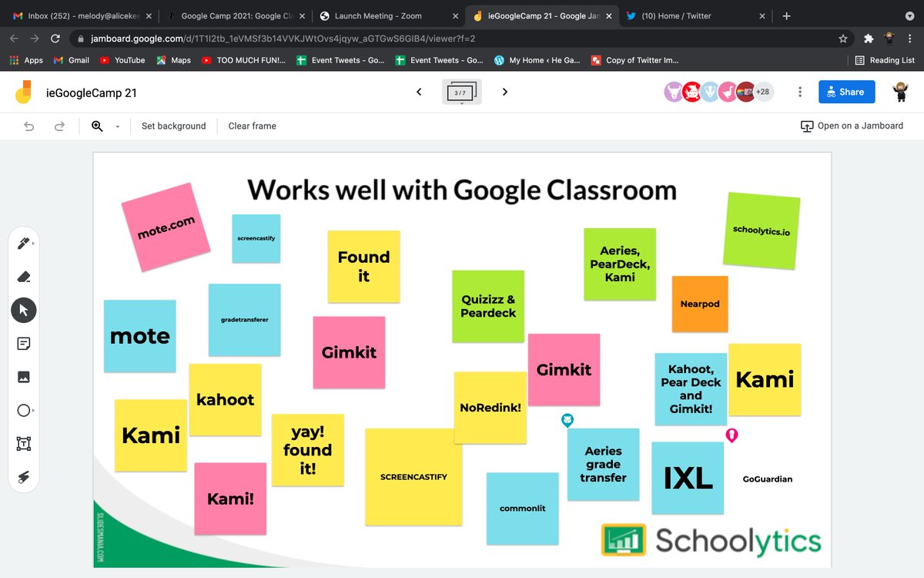924x578 pixels.
Task: Reload the page
Action: pyautogui.click(x=55, y=38)
